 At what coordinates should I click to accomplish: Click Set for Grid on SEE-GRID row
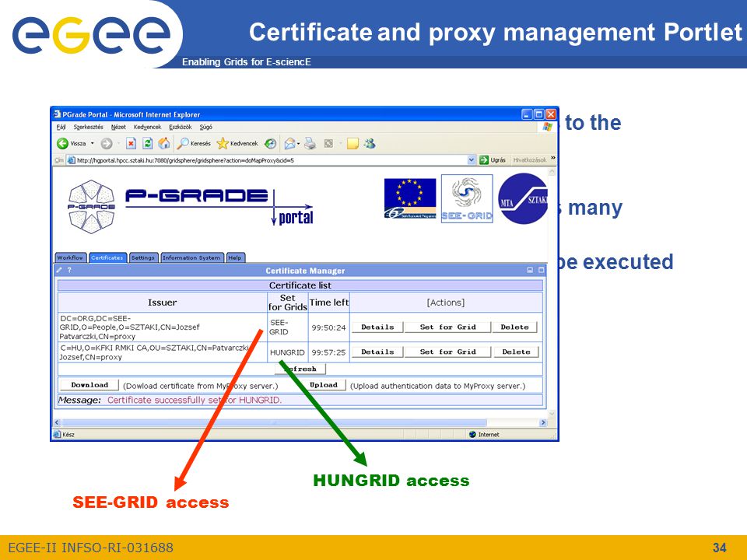tap(448, 327)
